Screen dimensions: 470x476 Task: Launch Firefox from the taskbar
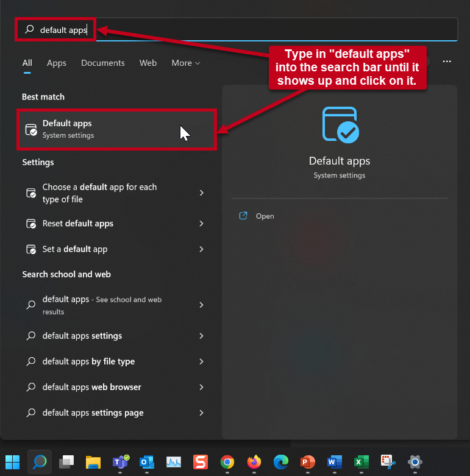pyautogui.click(x=254, y=462)
